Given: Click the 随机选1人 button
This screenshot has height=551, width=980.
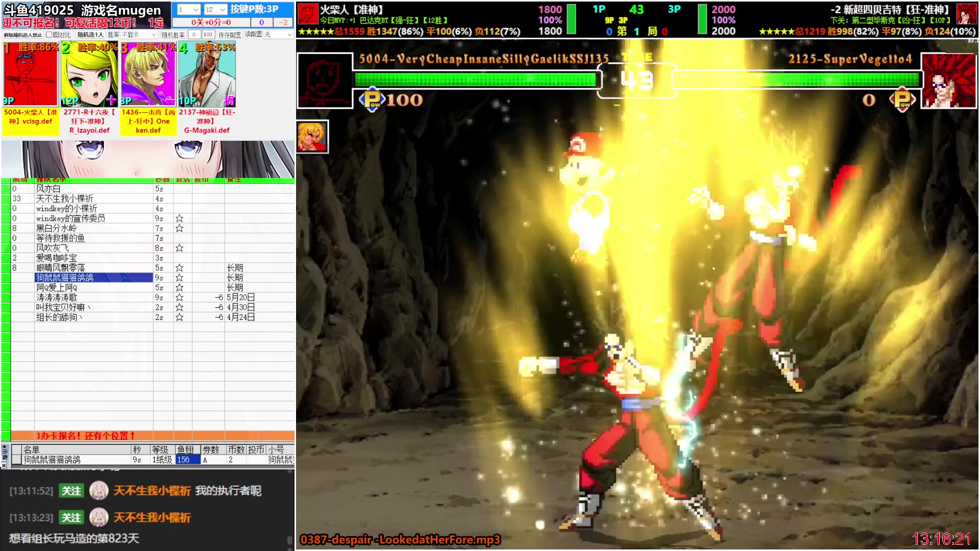Looking at the screenshot, I should [90, 35].
